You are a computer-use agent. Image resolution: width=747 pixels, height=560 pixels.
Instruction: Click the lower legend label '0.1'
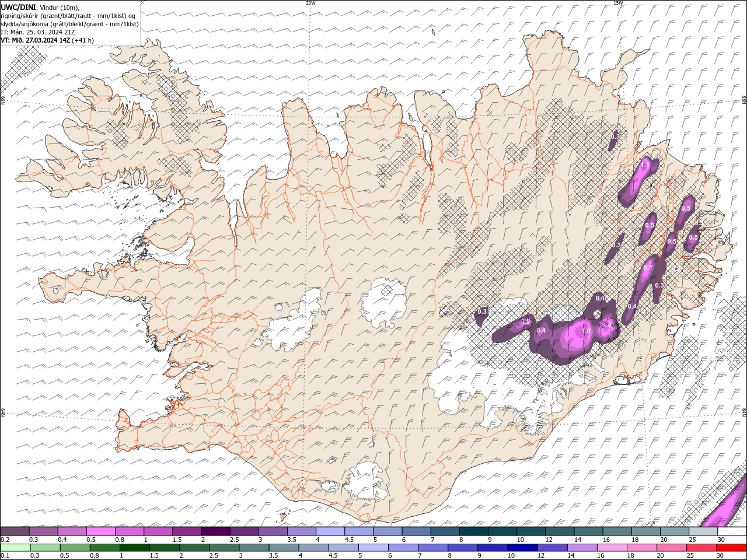pos(5,555)
